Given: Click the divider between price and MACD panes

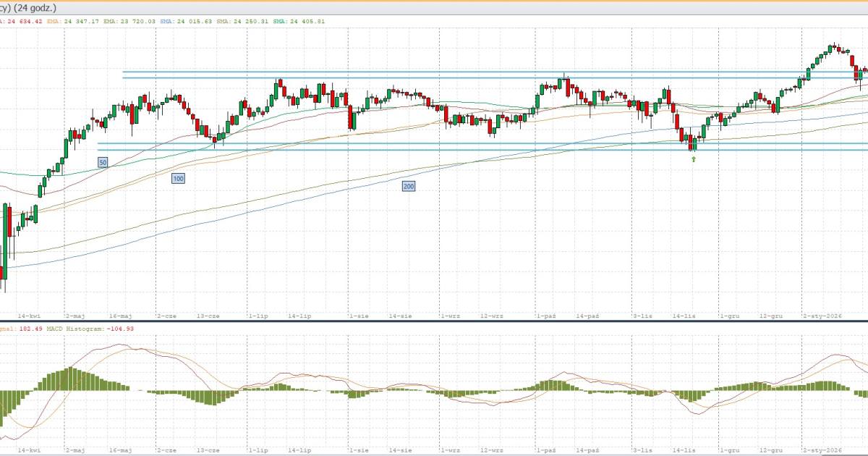Looking at the screenshot, I should [x=434, y=321].
